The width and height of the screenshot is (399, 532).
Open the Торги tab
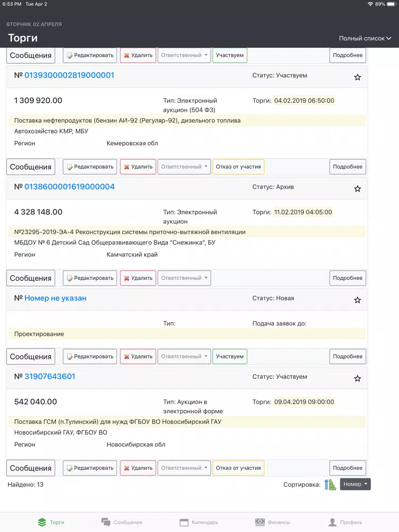tap(51, 522)
